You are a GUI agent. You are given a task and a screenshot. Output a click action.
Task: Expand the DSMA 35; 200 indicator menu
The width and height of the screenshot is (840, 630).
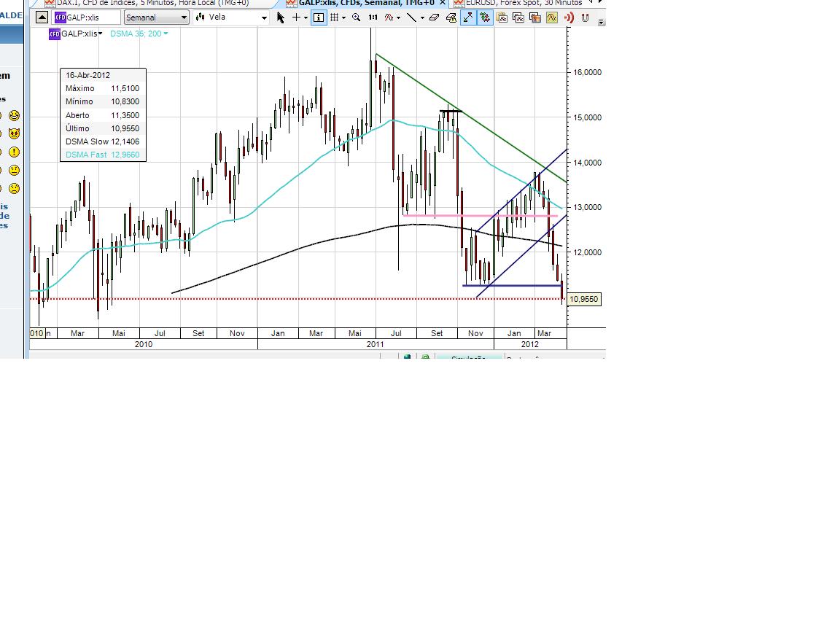(166, 34)
